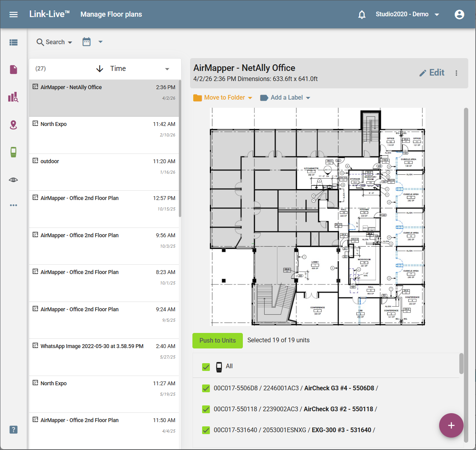Select North Expo 11:27 AM entry
This screenshot has height=450, width=476.
pyautogui.click(x=104, y=394)
